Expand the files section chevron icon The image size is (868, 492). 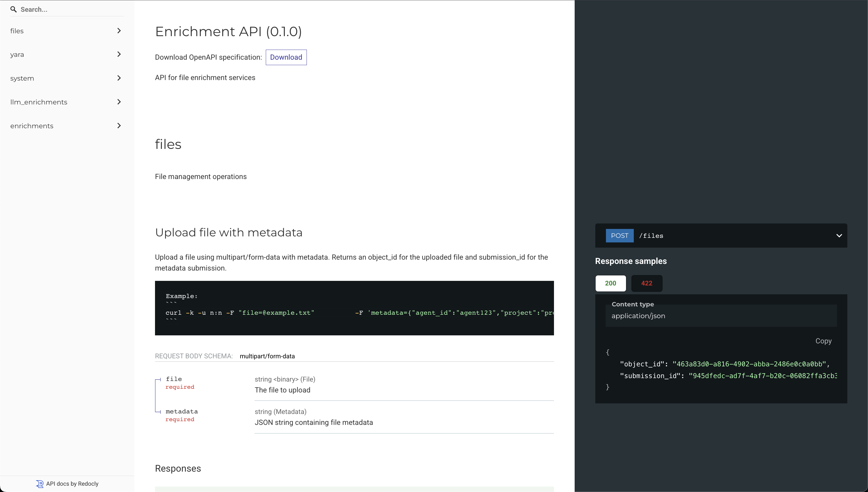[x=119, y=31]
